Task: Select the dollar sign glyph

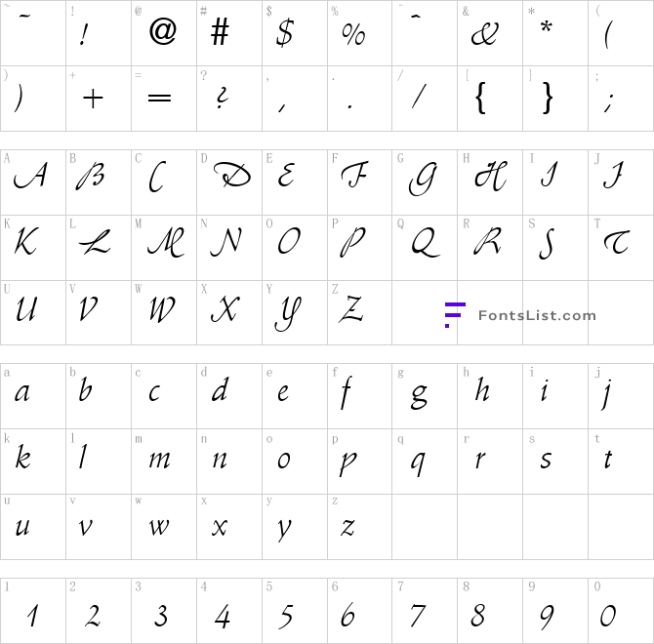Action: (285, 32)
